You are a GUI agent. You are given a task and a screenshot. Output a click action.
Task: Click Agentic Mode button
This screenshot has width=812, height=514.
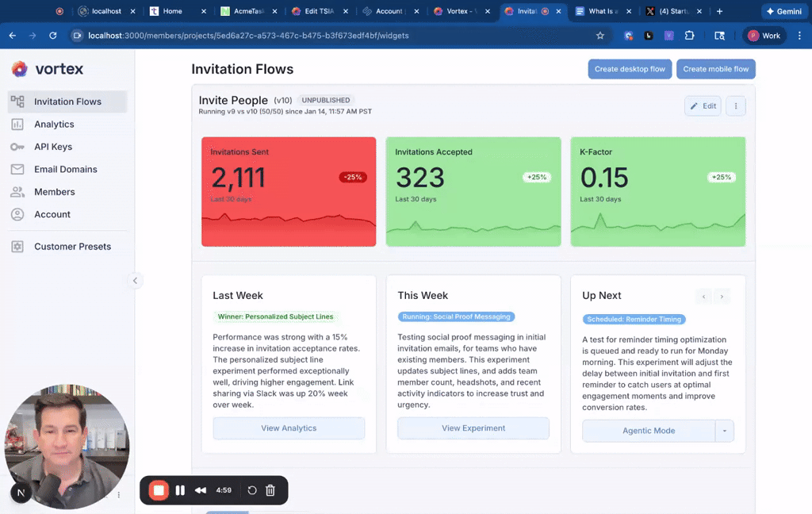point(649,431)
